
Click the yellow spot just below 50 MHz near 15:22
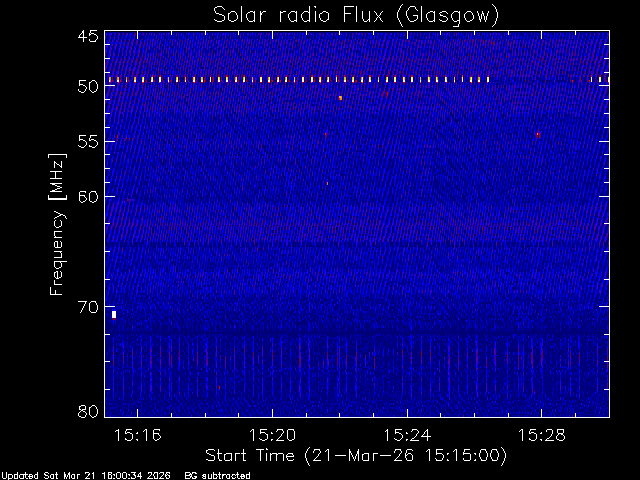[340, 98]
